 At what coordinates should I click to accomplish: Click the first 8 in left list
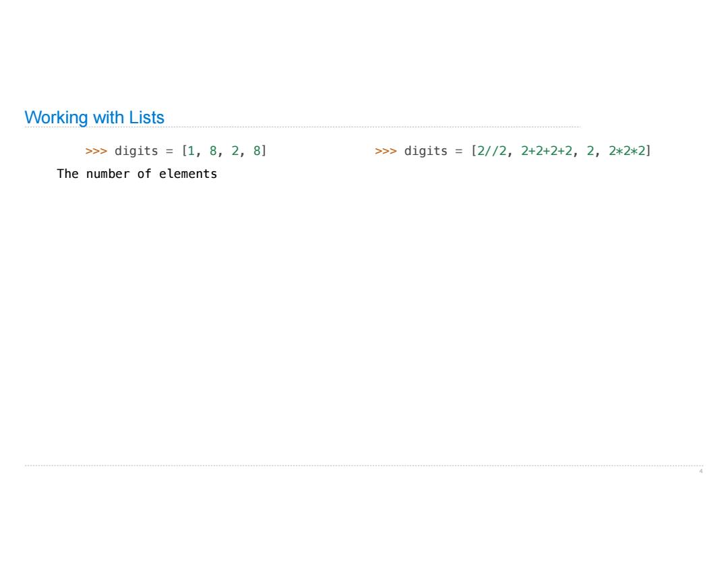coord(213,151)
